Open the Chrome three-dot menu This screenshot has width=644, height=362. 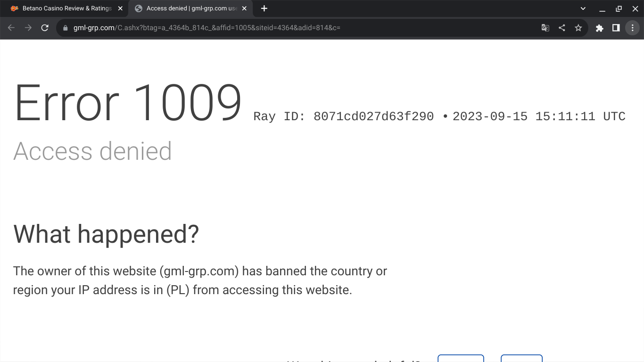click(632, 28)
